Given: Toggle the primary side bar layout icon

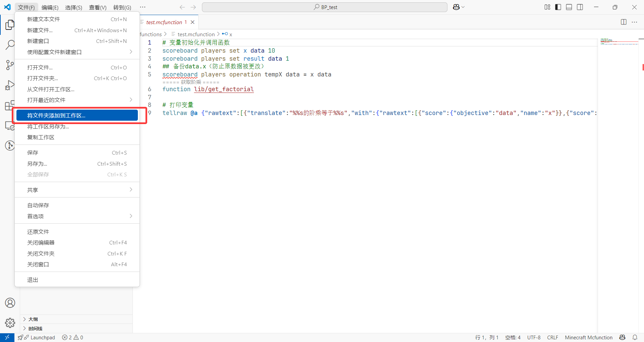Looking at the screenshot, I should 558,7.
